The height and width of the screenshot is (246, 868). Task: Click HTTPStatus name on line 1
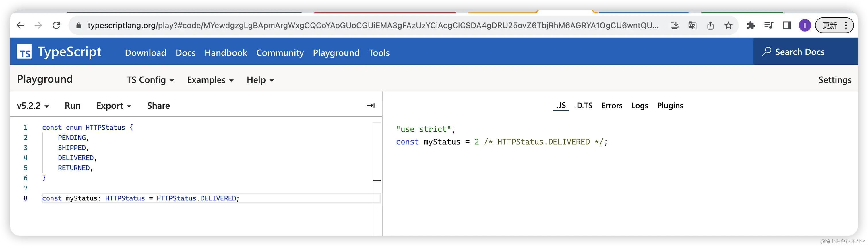[x=105, y=128]
